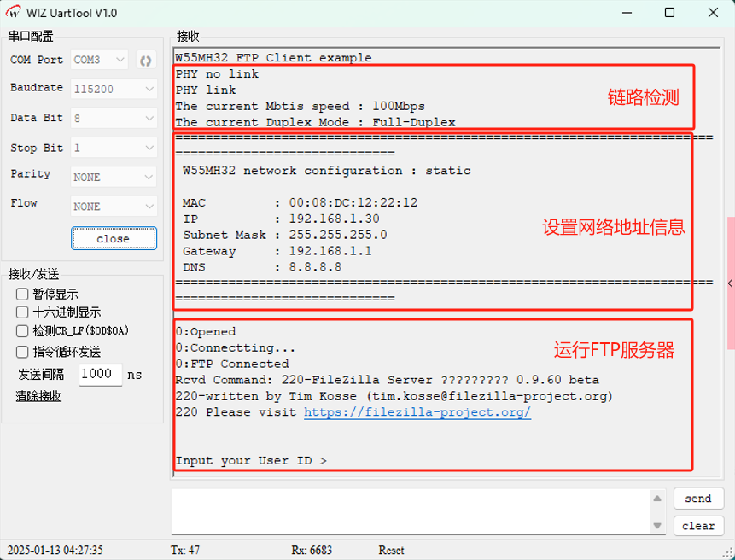Click the send button
Viewport: 735px width, 560px height.
pos(698,499)
